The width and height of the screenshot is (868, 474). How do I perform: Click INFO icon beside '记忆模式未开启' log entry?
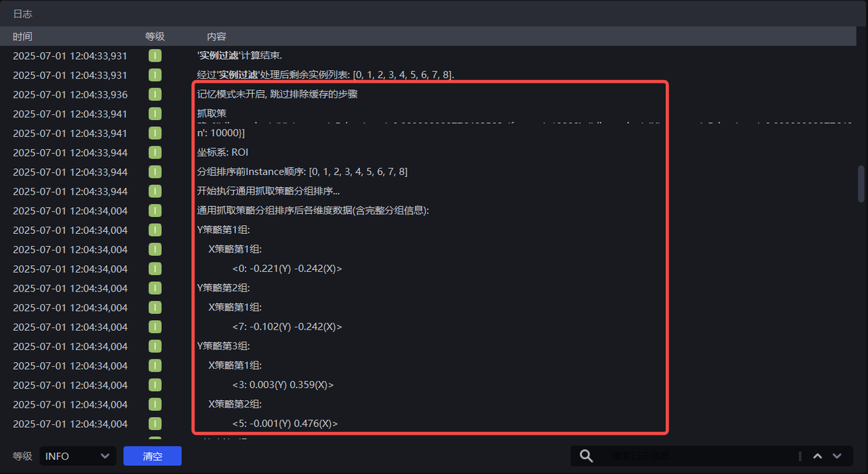[155, 94]
